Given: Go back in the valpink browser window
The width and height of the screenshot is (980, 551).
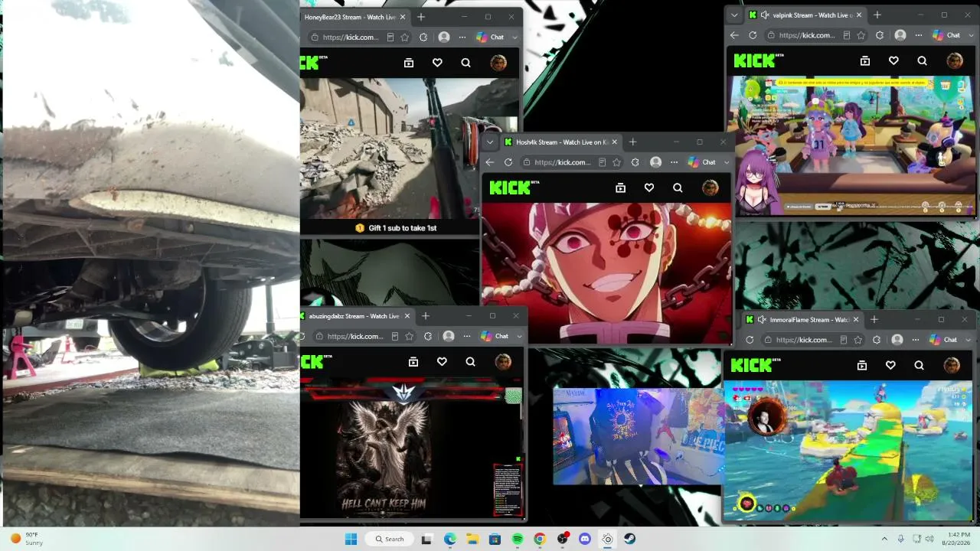Looking at the screenshot, I should pyautogui.click(x=734, y=35).
